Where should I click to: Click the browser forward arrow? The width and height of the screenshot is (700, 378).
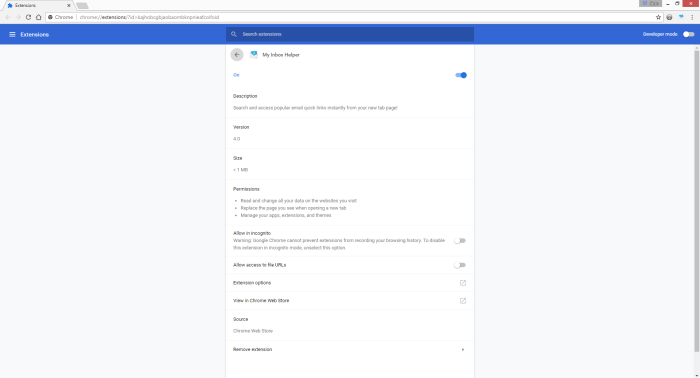pos(18,17)
